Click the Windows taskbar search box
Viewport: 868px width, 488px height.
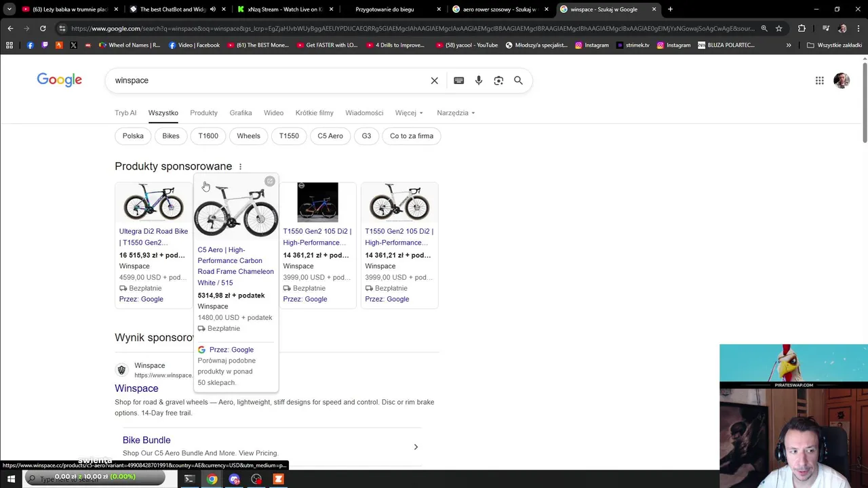(x=95, y=479)
